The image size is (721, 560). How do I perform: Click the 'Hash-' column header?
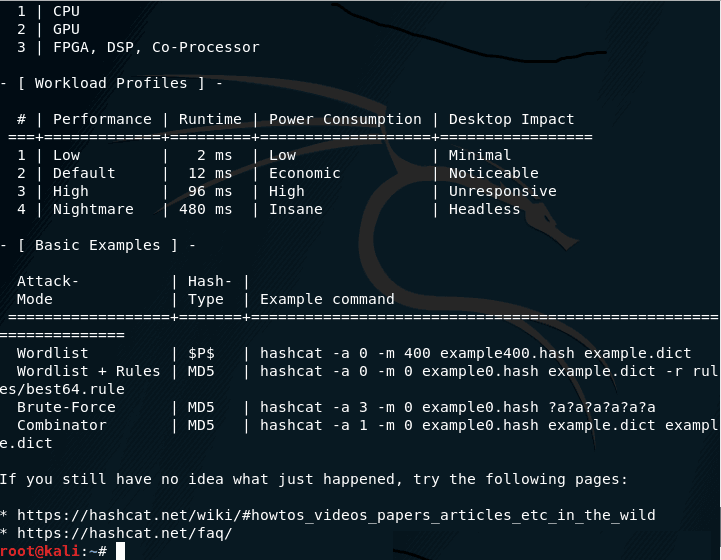click(x=210, y=281)
